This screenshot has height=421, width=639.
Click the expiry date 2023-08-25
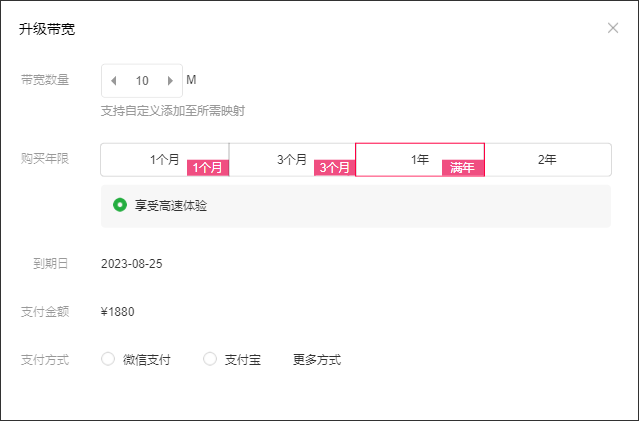[132, 264]
